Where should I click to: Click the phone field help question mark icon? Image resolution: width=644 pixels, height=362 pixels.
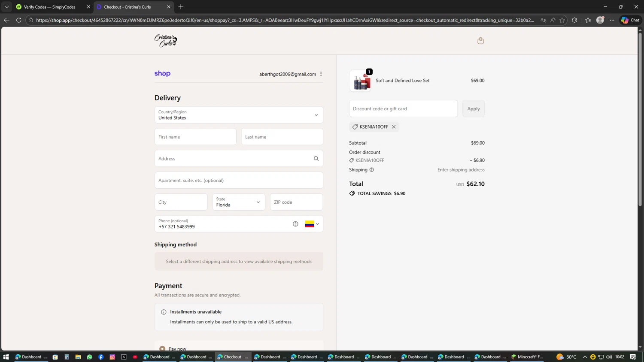coord(295,224)
